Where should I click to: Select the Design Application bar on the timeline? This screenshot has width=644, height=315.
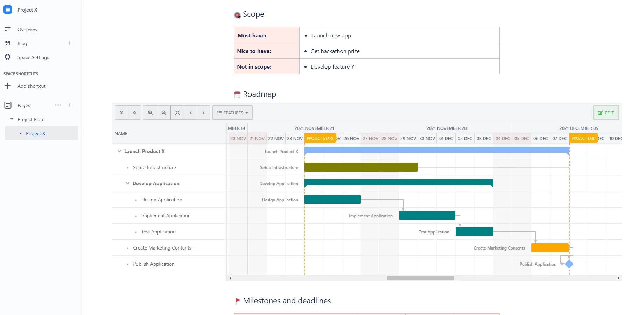click(x=332, y=199)
